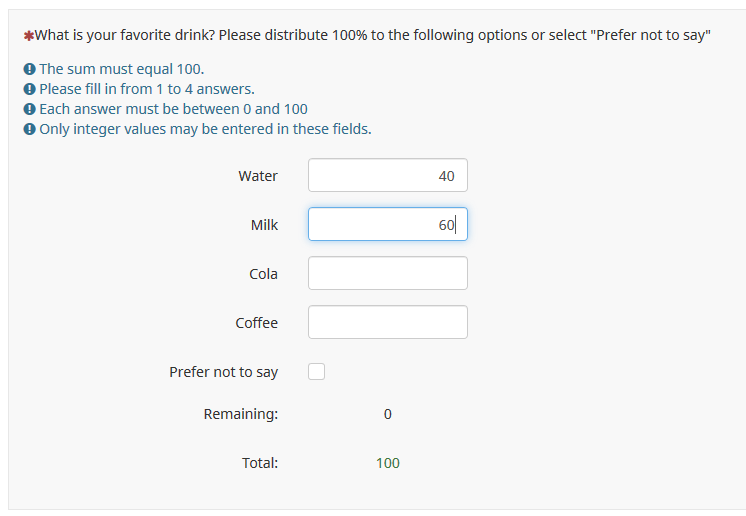Focus the empty Cola input field

point(387,274)
